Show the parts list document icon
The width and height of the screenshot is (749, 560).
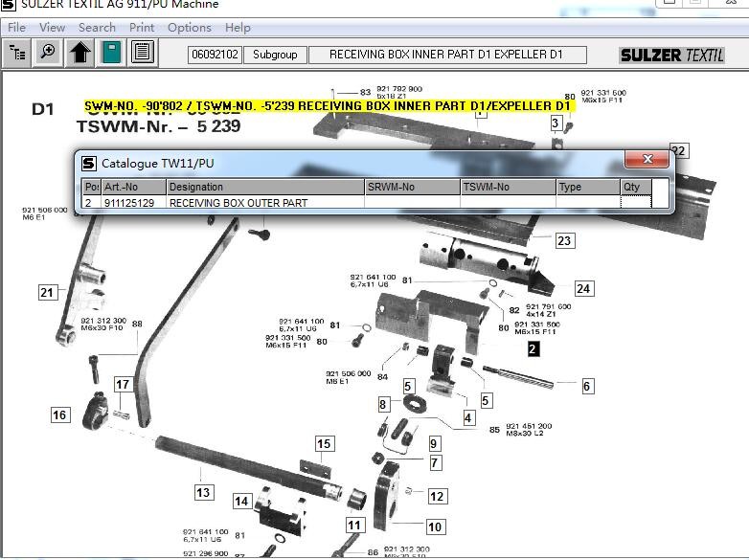coord(143,53)
